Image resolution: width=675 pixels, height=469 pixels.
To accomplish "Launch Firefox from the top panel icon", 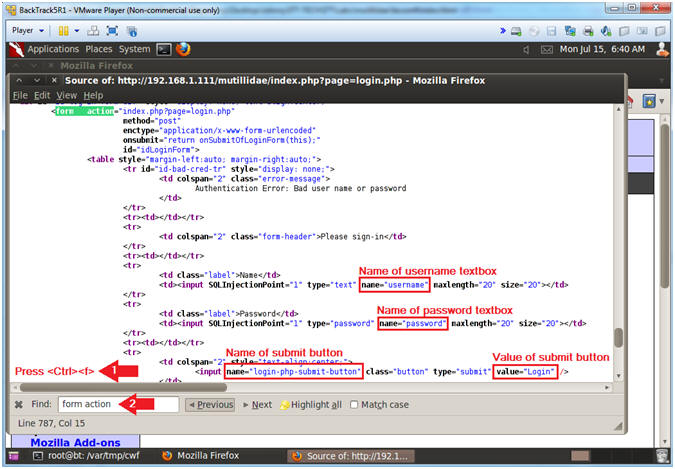I will pos(183,50).
